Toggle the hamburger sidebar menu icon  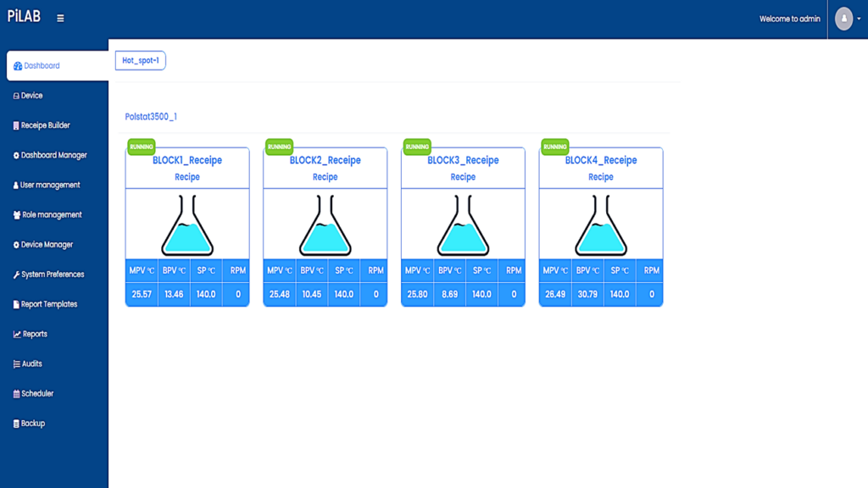[60, 19]
